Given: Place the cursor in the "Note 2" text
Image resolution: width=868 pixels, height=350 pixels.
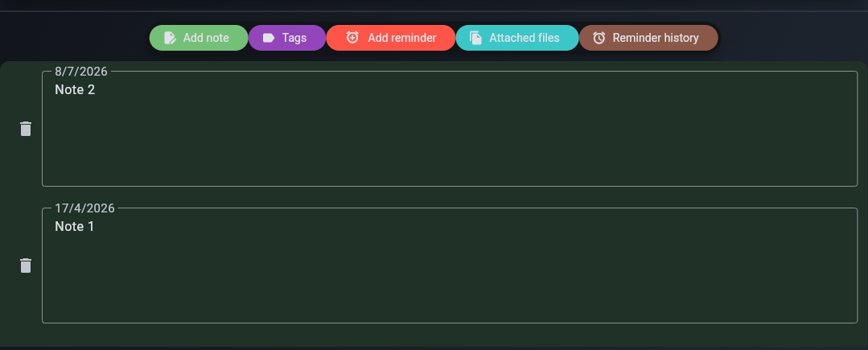Looking at the screenshot, I should [x=75, y=90].
